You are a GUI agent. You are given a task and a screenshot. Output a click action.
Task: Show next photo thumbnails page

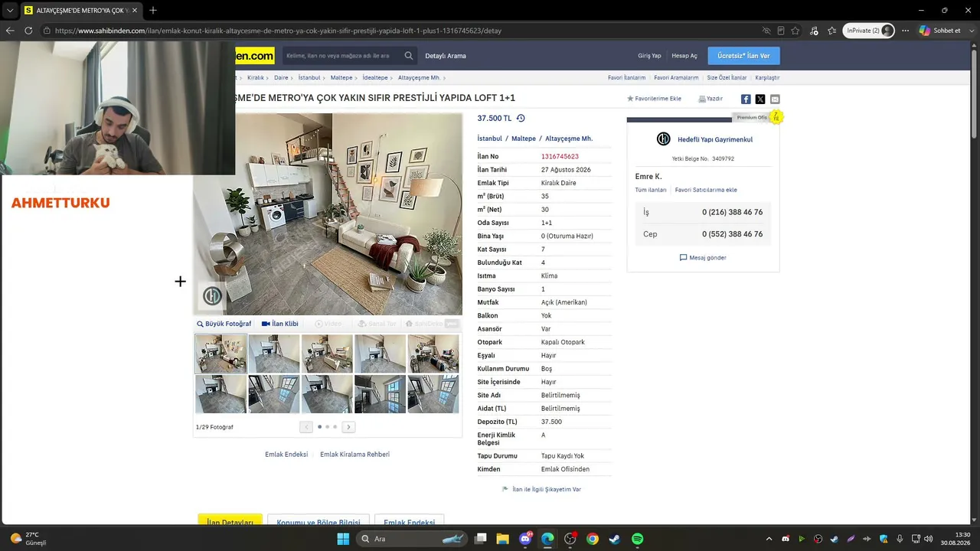point(348,427)
